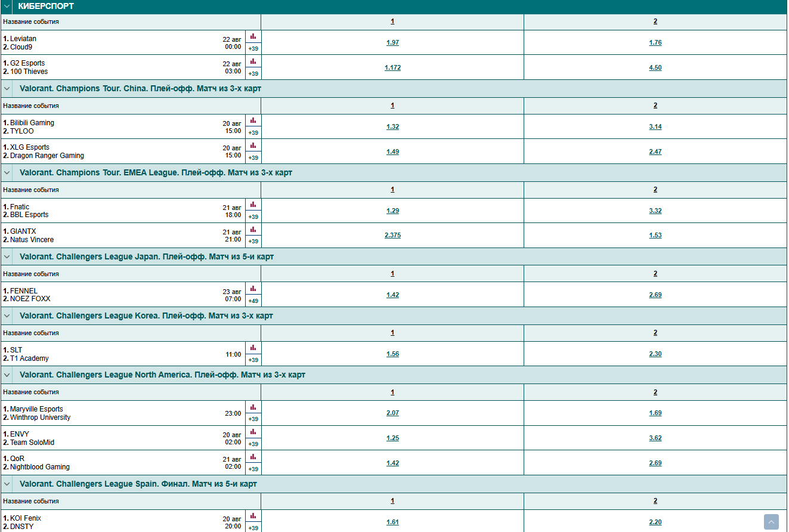
Task: Open KOI Fenix vs DNSTY event
Action: click(x=22, y=522)
